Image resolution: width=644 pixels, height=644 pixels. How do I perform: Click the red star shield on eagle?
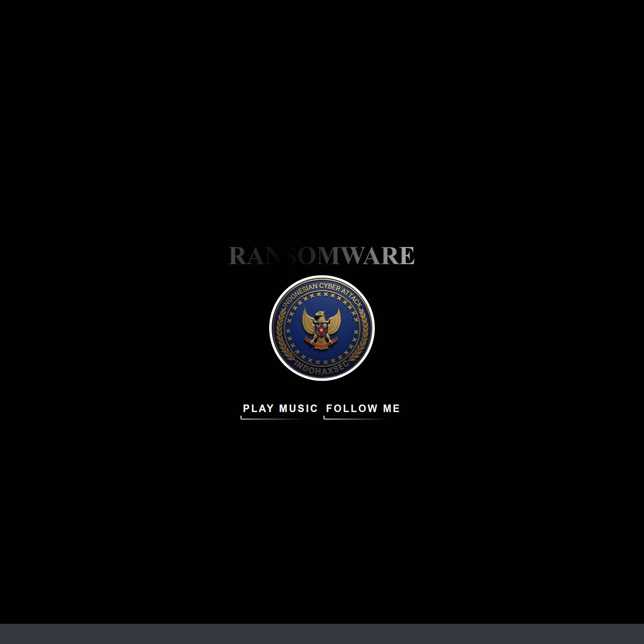(x=321, y=330)
